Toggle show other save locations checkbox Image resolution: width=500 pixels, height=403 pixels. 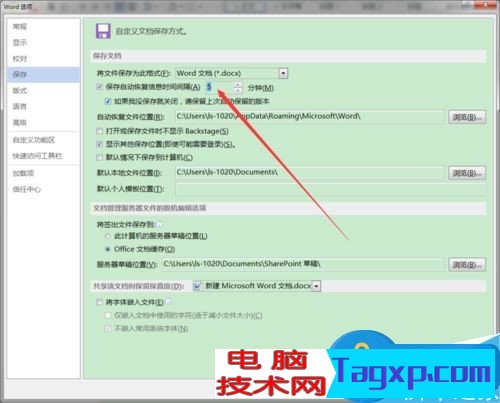(x=99, y=144)
